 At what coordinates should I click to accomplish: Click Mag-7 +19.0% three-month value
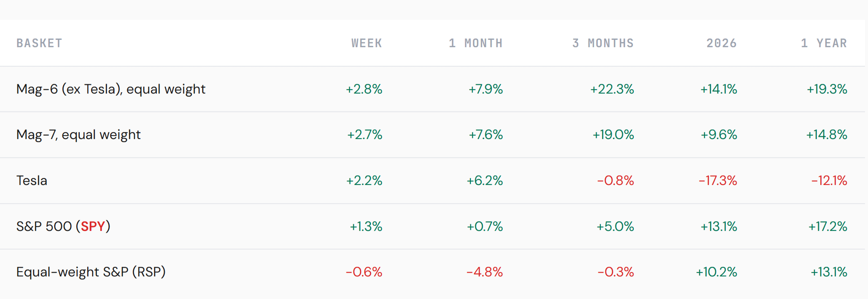coord(613,135)
